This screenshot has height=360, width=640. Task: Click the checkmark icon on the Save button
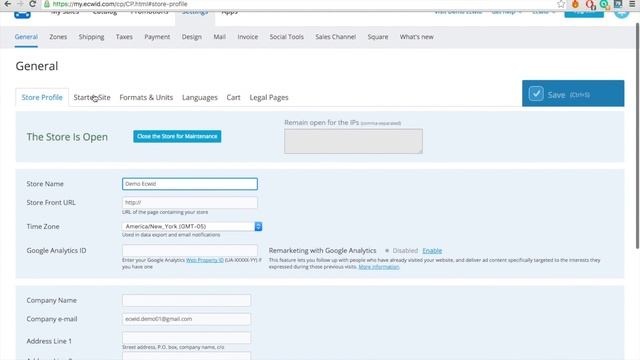(x=536, y=93)
